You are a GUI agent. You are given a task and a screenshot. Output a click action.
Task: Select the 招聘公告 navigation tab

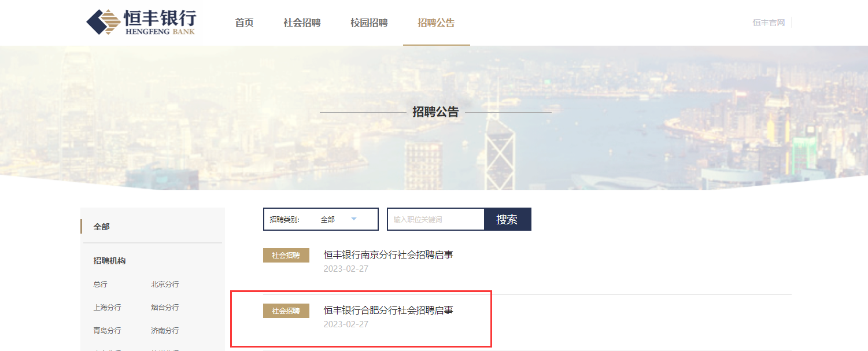click(436, 23)
